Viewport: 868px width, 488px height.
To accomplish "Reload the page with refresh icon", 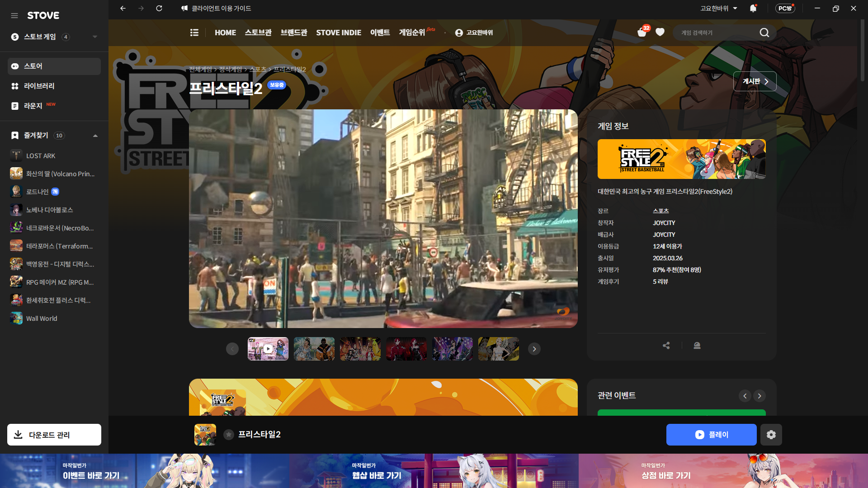I will coord(159,8).
